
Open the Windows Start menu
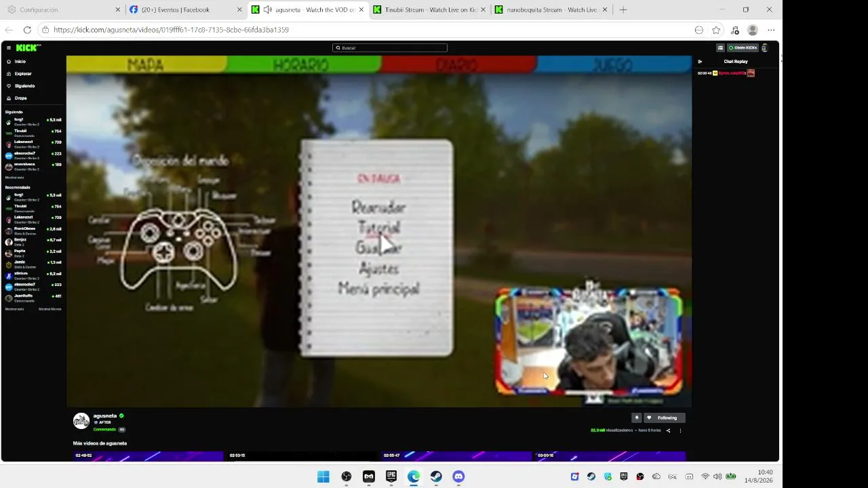tap(323, 476)
